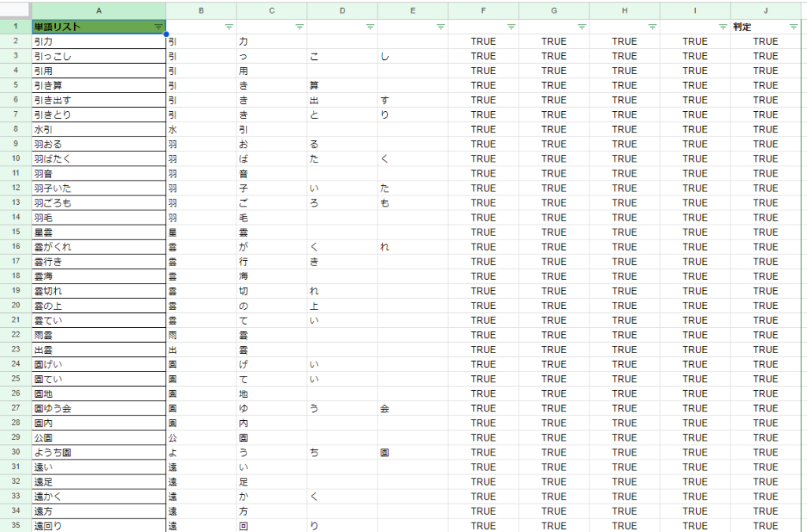Open the filter dropdown in column D header
Image resolution: width=807 pixels, height=532 pixels.
click(x=370, y=27)
